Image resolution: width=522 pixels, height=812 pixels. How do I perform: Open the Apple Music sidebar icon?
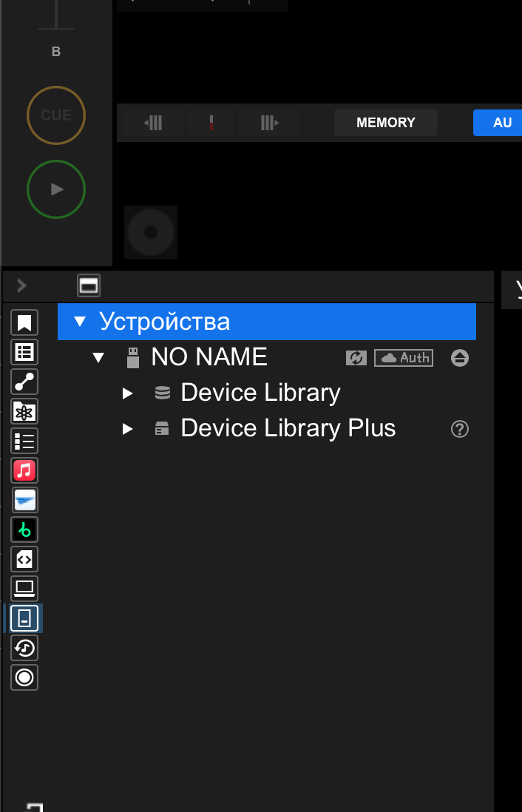(24, 471)
